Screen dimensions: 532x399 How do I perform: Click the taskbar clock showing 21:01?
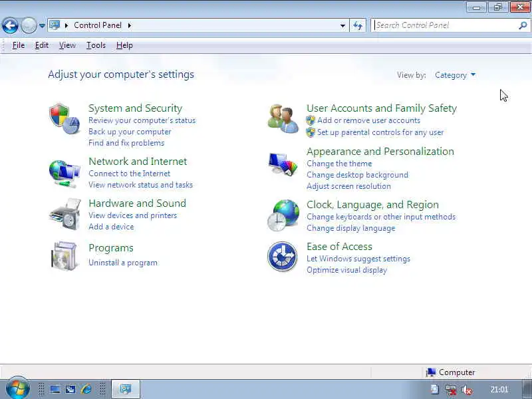click(499, 390)
